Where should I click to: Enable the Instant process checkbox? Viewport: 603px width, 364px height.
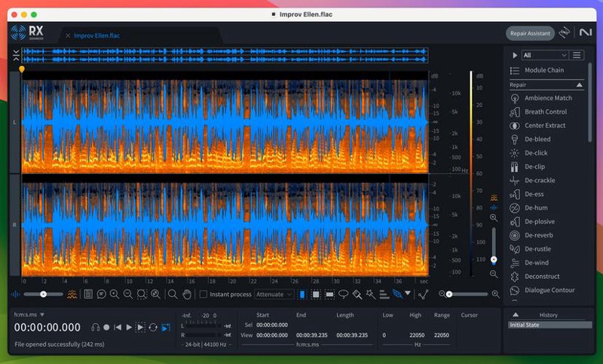203,295
